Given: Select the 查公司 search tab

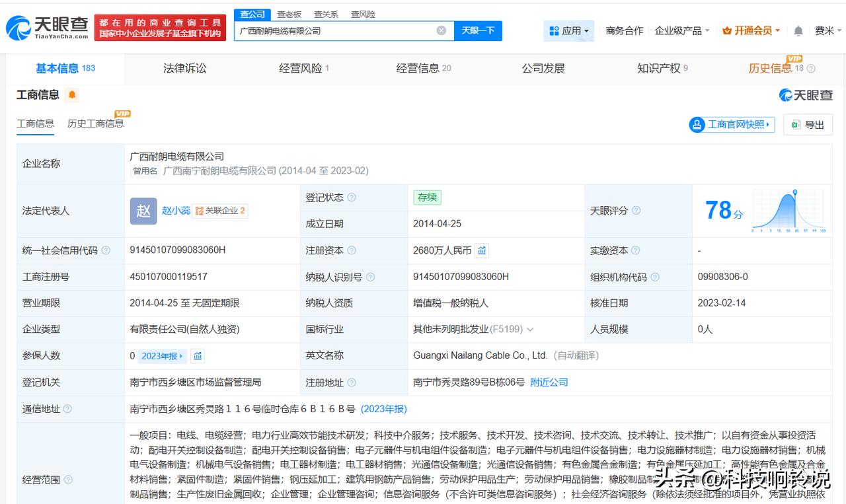Looking at the screenshot, I should coord(252,14).
